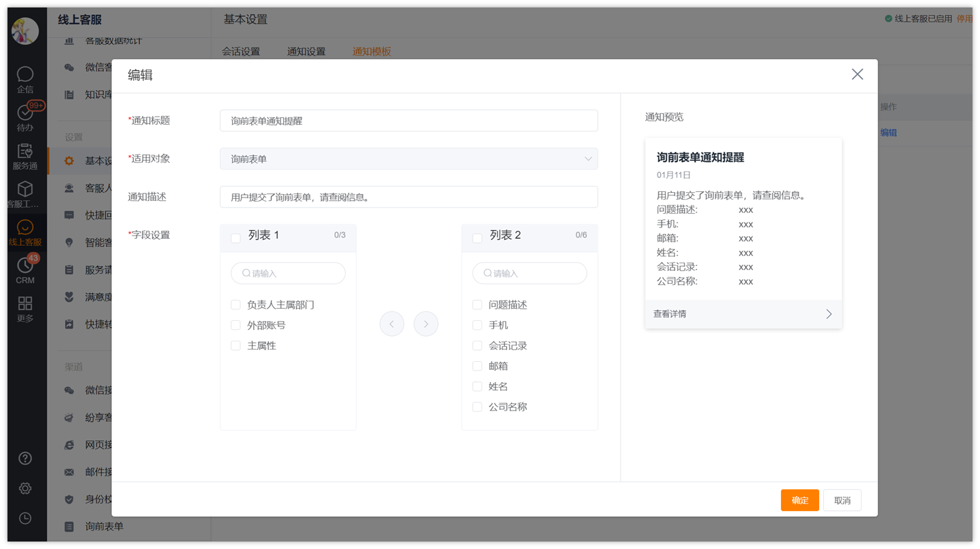The width and height of the screenshot is (980, 549).
Task: Click the 通知描述 input field
Action: pos(409,197)
